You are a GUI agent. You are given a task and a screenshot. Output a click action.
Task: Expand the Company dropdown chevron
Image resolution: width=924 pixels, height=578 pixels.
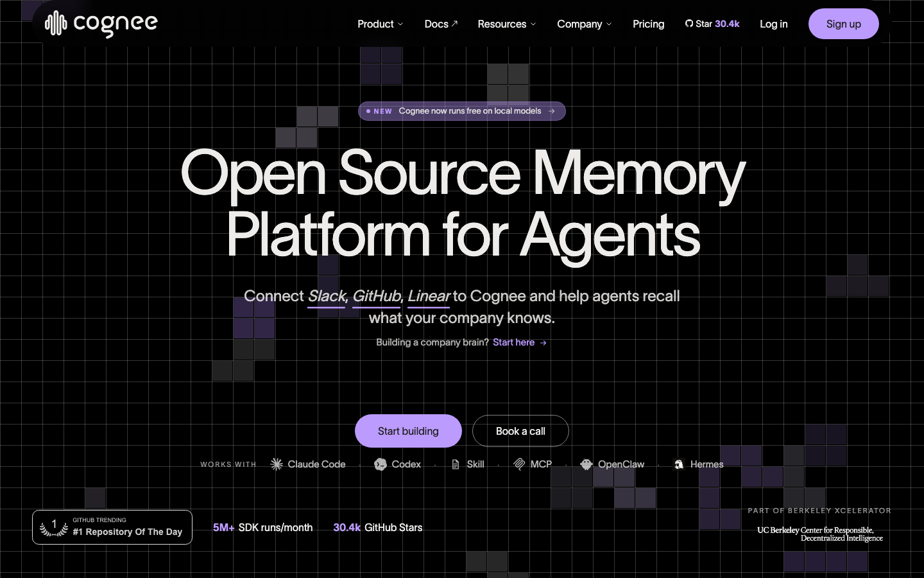click(x=609, y=24)
